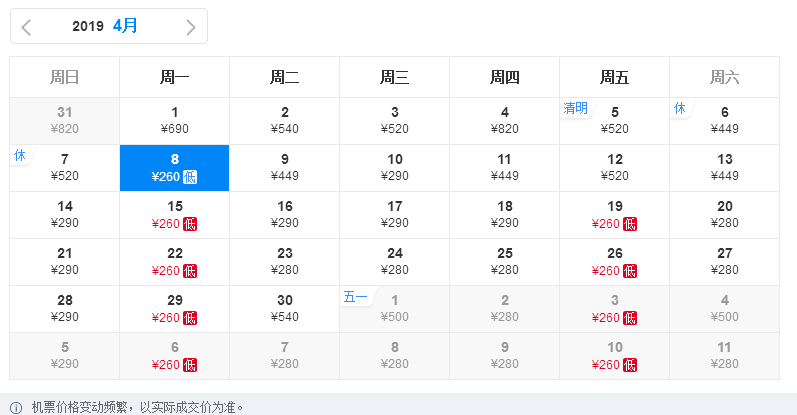Screen dimensions: 797x415
Task: Select April 5 marked 清明
Action: pos(615,121)
